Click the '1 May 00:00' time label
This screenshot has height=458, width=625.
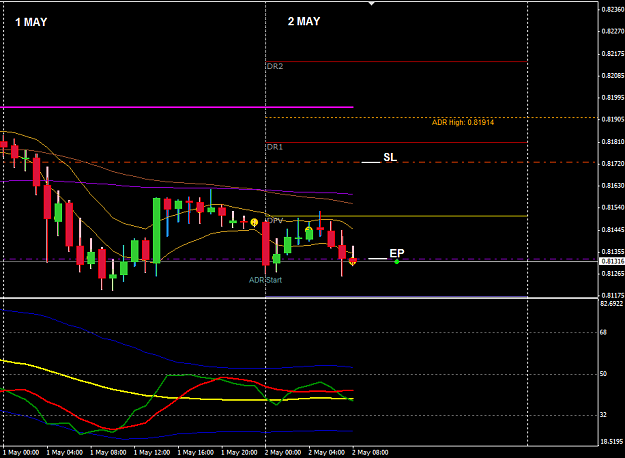point(21,452)
